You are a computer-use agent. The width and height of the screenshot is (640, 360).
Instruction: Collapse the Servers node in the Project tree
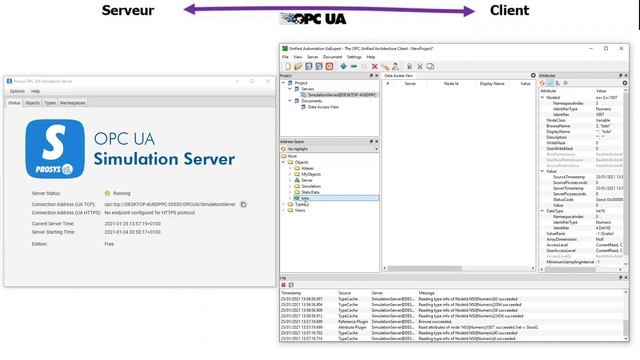(290, 89)
